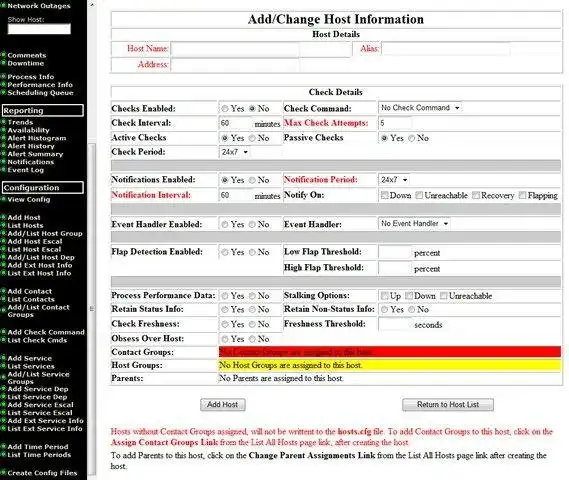Open the Add Contact link
Screen dimensions: 569x480
(x=30, y=292)
